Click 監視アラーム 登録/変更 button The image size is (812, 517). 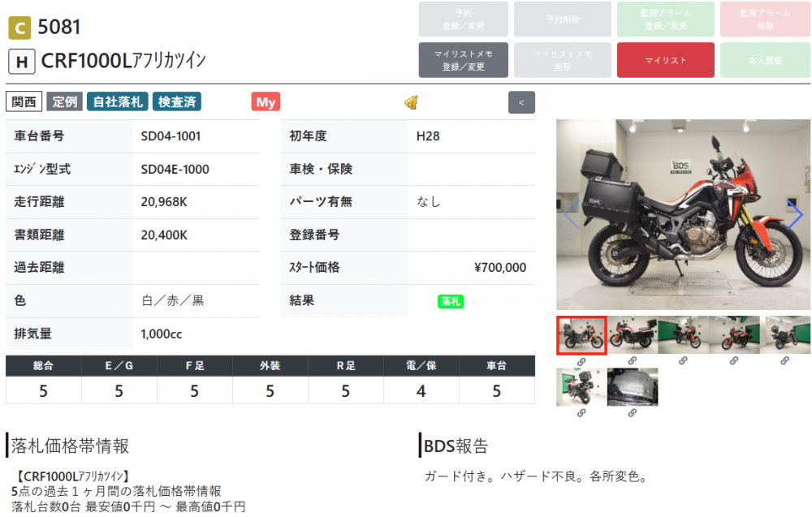(665, 19)
